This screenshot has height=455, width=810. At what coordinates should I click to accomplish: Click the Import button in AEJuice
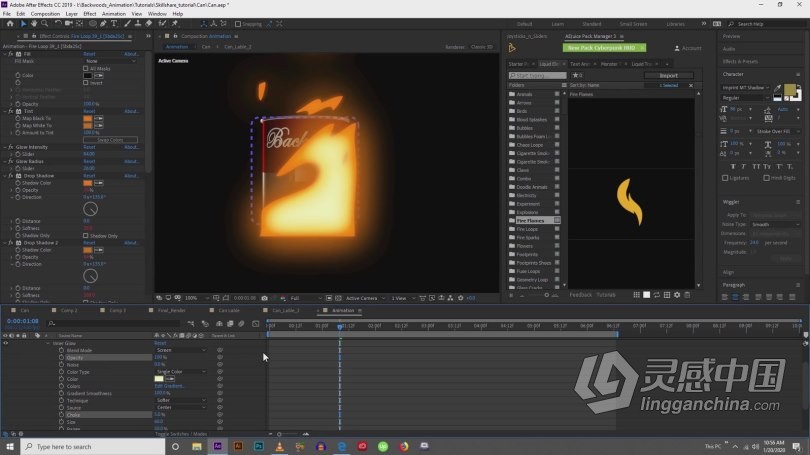tap(668, 75)
